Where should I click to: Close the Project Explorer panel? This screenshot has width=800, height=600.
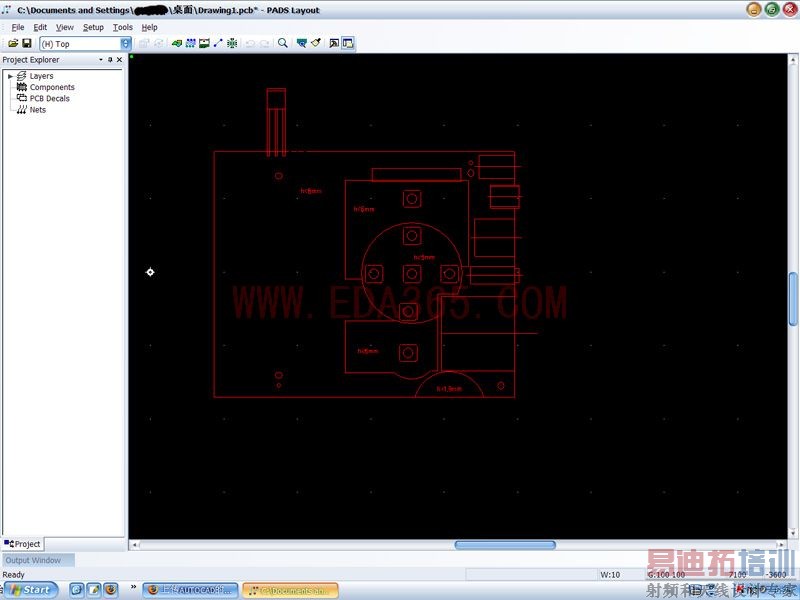[119, 60]
